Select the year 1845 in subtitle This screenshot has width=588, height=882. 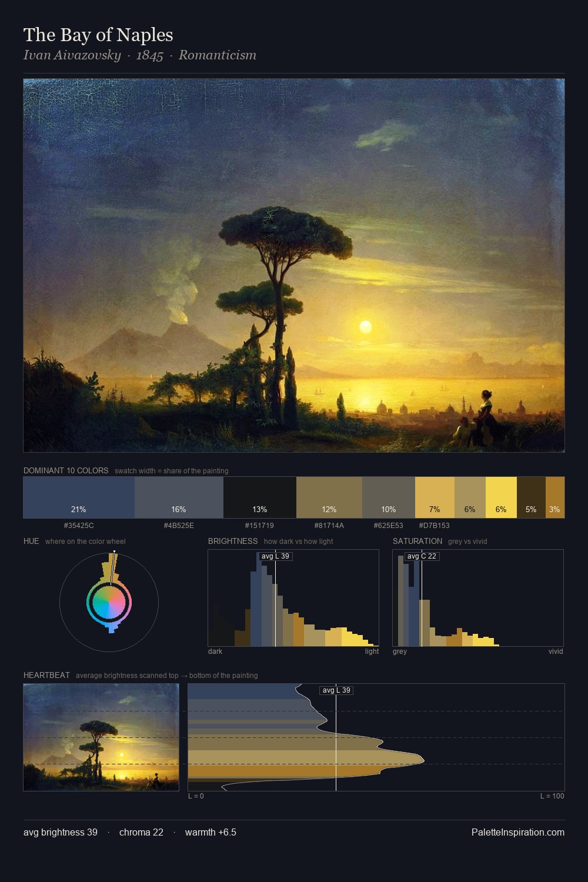click(x=149, y=55)
